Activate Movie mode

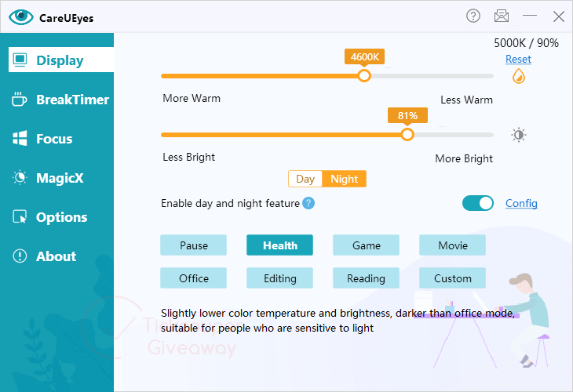pyautogui.click(x=452, y=245)
